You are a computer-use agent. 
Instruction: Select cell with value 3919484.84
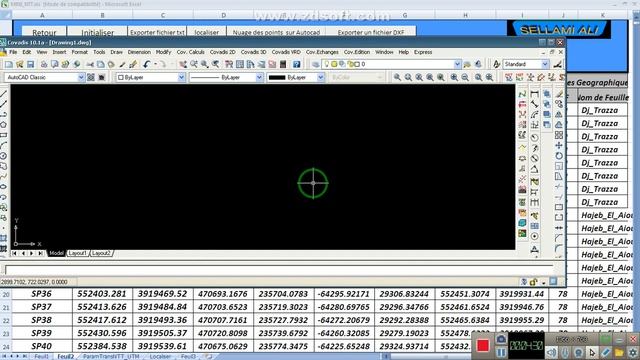click(162, 307)
